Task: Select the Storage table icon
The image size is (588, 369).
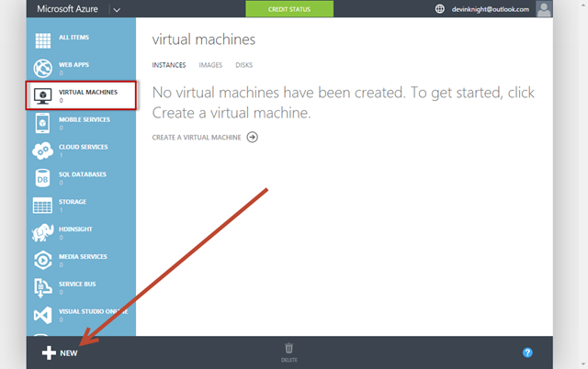Action: pyautogui.click(x=42, y=206)
